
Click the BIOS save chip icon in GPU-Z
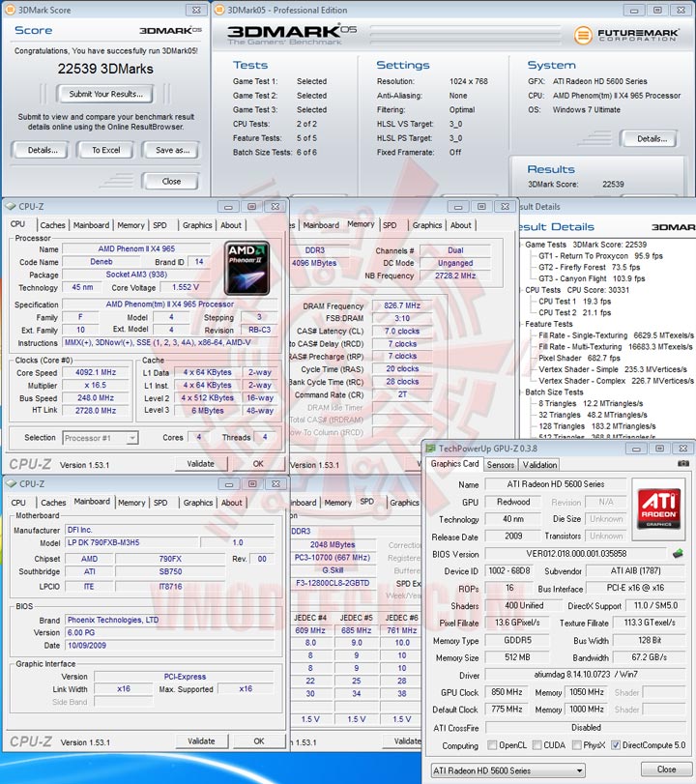click(678, 553)
